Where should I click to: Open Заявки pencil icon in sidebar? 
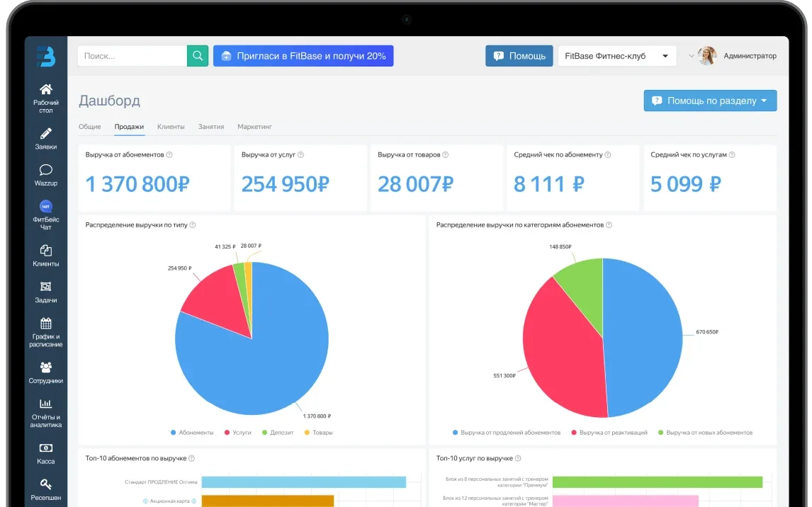[45, 133]
